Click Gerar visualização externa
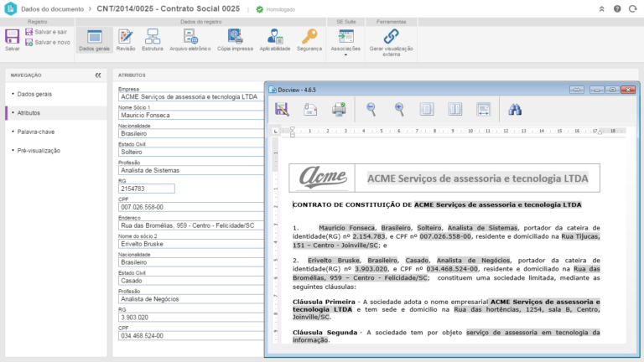The image size is (644, 362). pyautogui.click(x=391, y=38)
